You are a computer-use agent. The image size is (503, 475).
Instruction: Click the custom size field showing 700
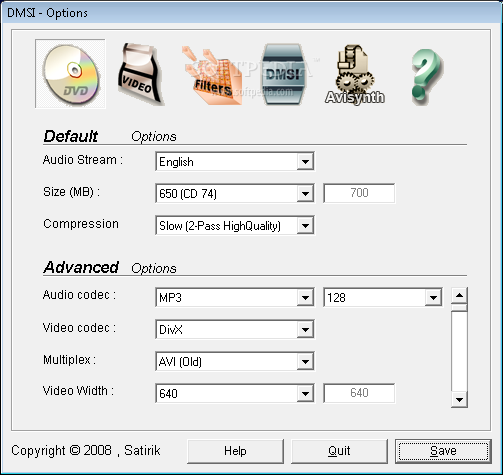click(359, 193)
